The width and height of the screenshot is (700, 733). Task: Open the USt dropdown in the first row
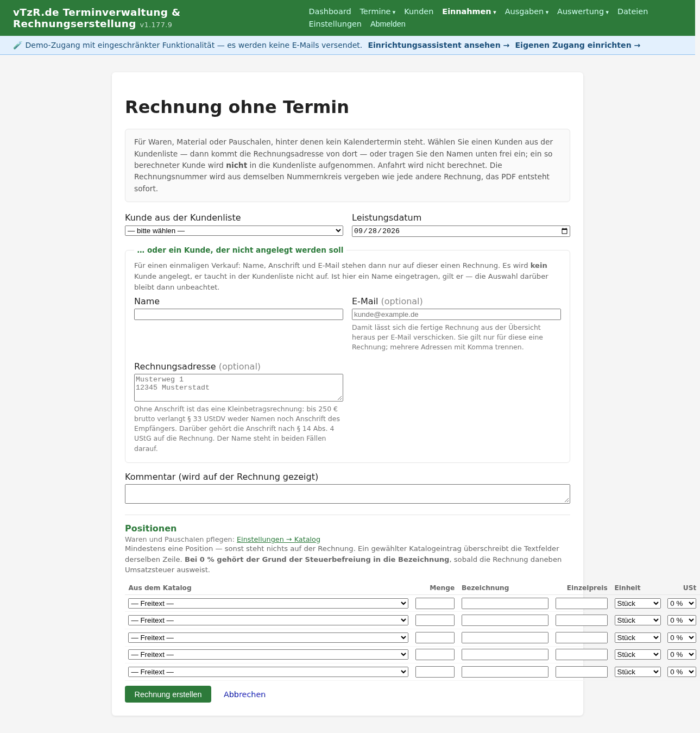pyautogui.click(x=682, y=604)
